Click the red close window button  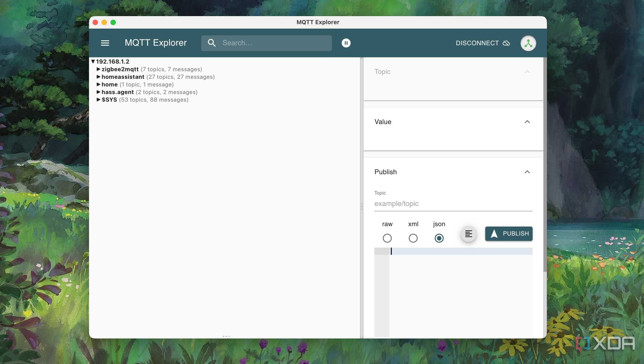(95, 22)
